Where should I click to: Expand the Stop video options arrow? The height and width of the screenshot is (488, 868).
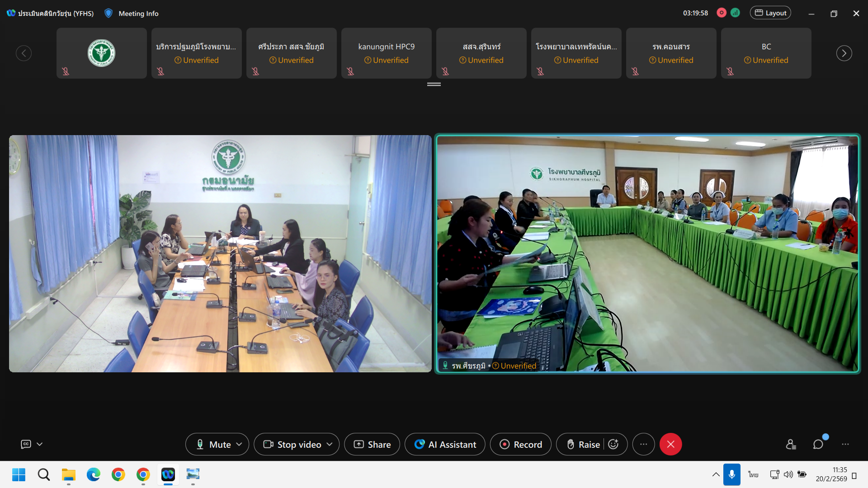(x=330, y=444)
